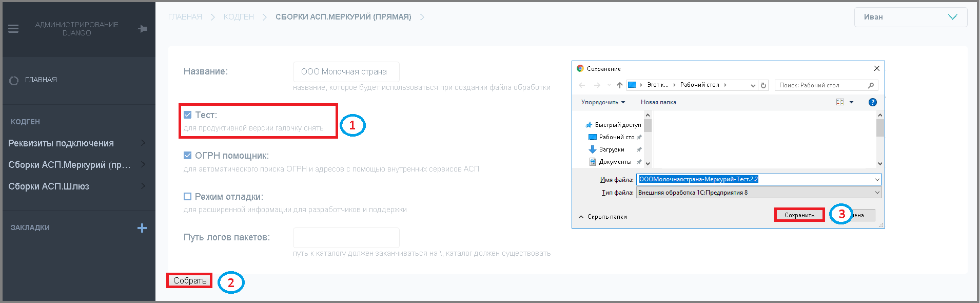Click the plus icon beside Закладки
980x303 pixels.
coord(142,228)
